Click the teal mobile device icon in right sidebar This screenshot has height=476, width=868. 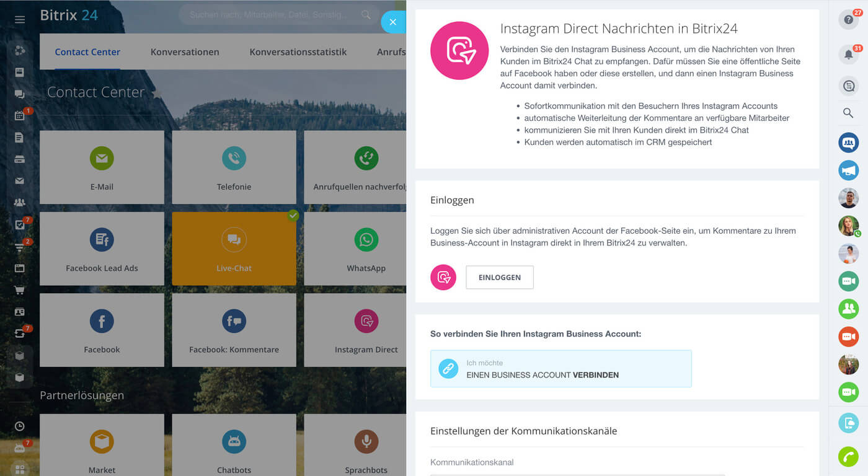(848, 423)
